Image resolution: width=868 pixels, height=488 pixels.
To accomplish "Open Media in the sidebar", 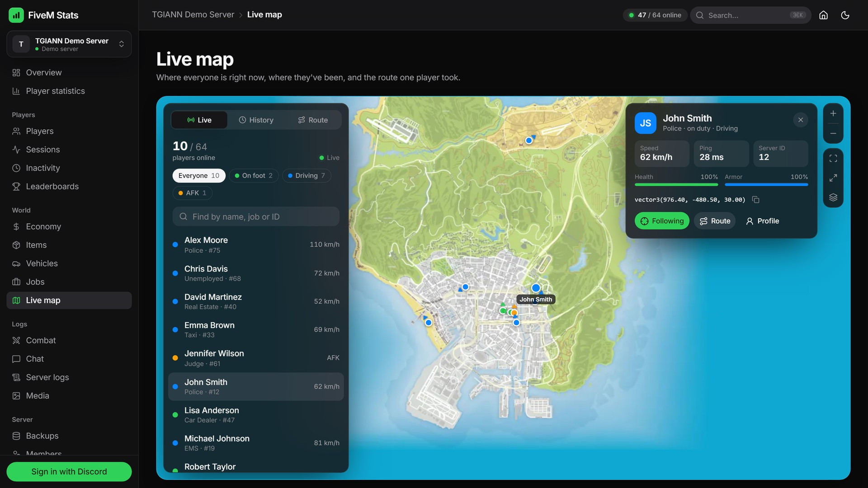I will (x=69, y=396).
